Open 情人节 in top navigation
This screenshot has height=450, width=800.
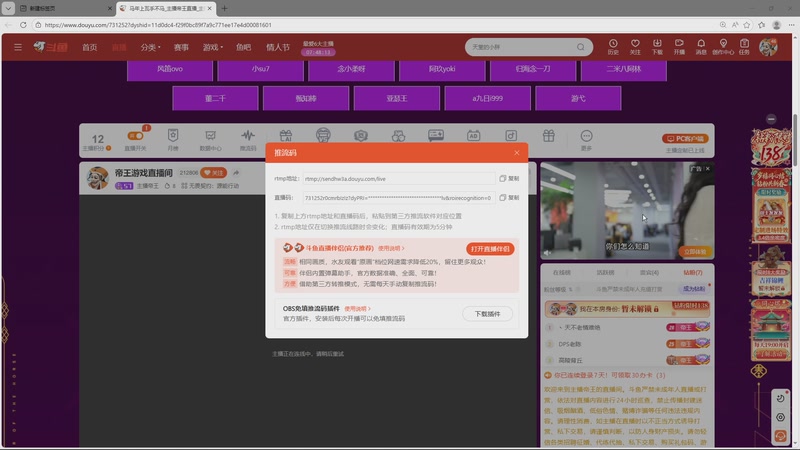pos(278,47)
